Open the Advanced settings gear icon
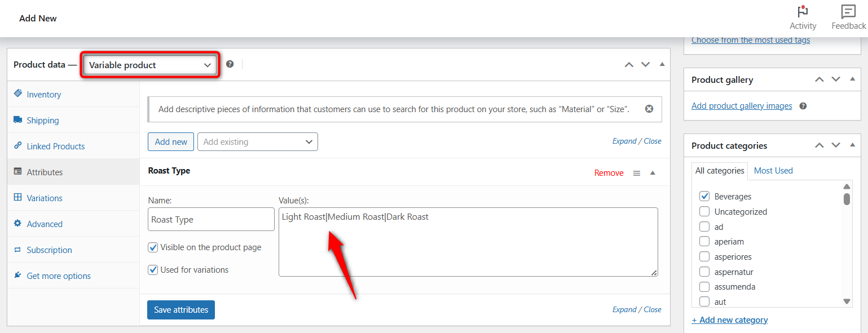The height and width of the screenshot is (333, 868). click(18, 224)
